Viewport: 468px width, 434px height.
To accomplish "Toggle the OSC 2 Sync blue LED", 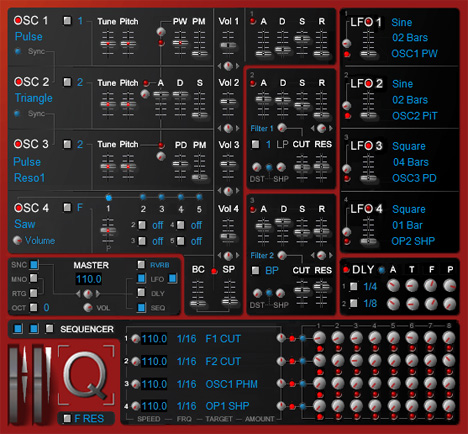I will (x=17, y=113).
